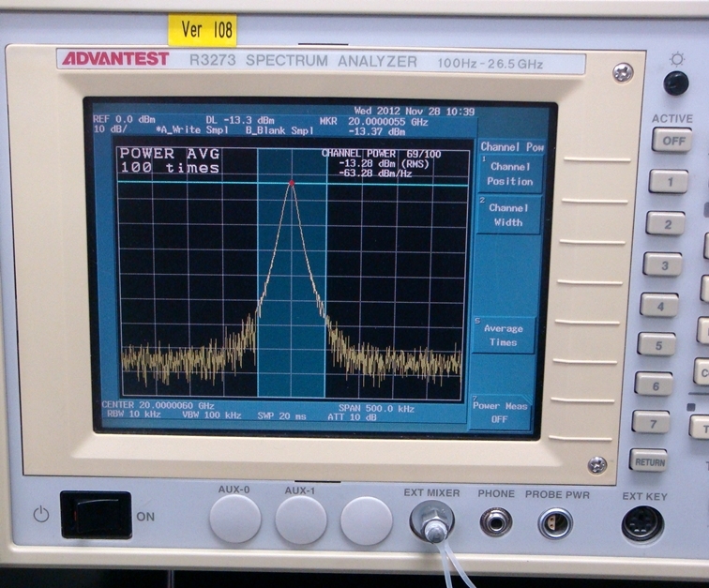Click the yellow Ver 108 sticker
The height and width of the screenshot is (588, 709).
pos(203,30)
